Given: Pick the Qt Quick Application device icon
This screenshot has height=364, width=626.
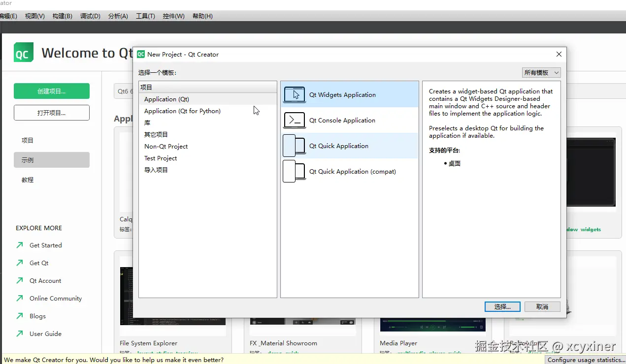Looking at the screenshot, I should 295,146.
